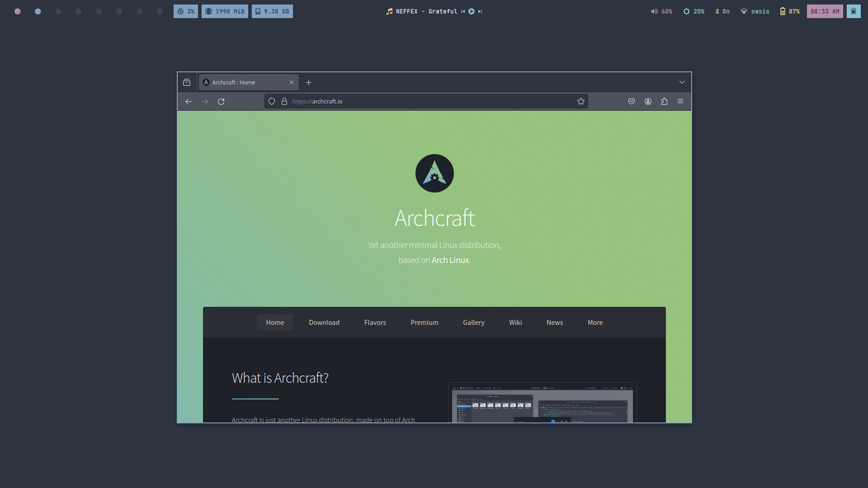Screen dimensions: 868x488
Task: Click the site security padlock icon
Action: click(x=284, y=102)
